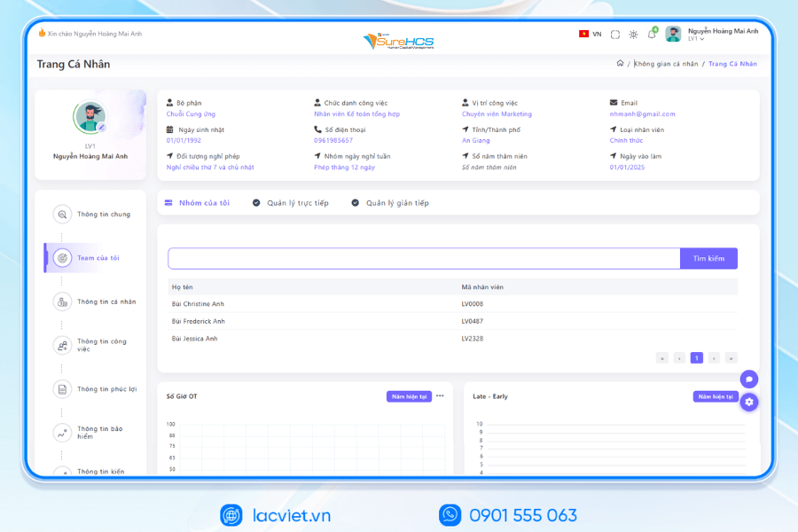
Task: Click the edit pencil on profile avatar
Action: (x=102, y=128)
